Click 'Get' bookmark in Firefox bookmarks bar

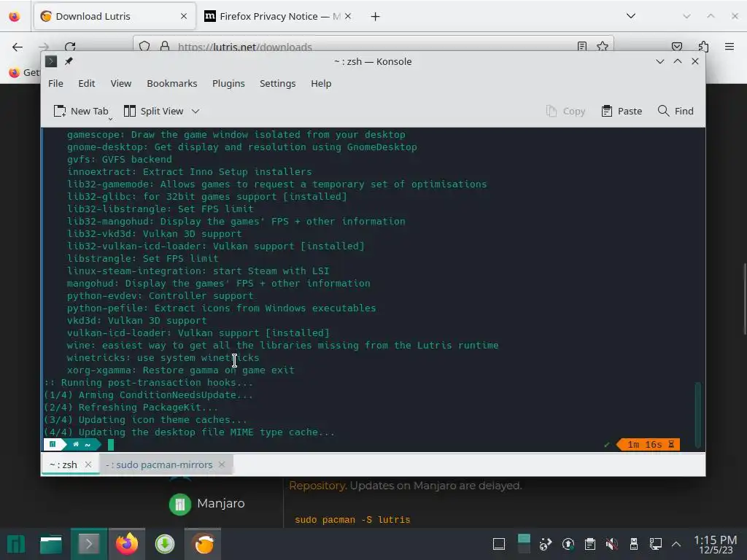[25, 72]
